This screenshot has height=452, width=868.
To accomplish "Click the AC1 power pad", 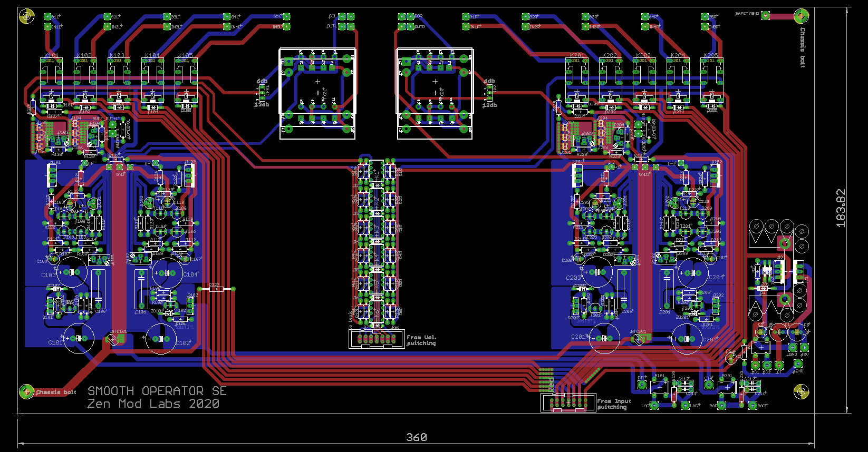I will pos(755,365).
